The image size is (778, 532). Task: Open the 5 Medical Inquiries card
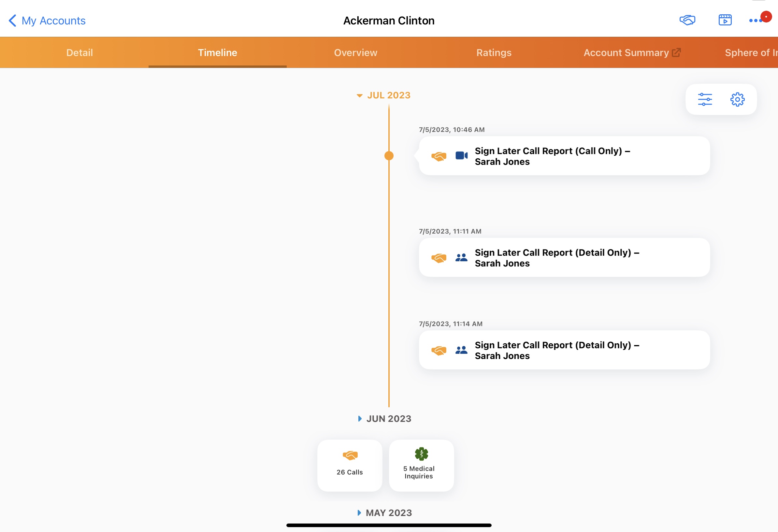pos(421,465)
